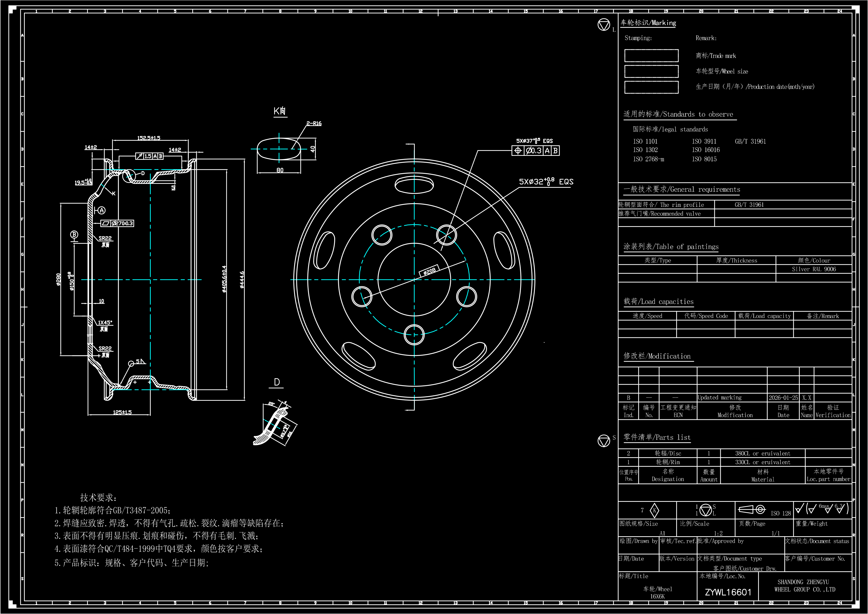
Task: Click the 2-R16 radius callout
Action: click(314, 123)
